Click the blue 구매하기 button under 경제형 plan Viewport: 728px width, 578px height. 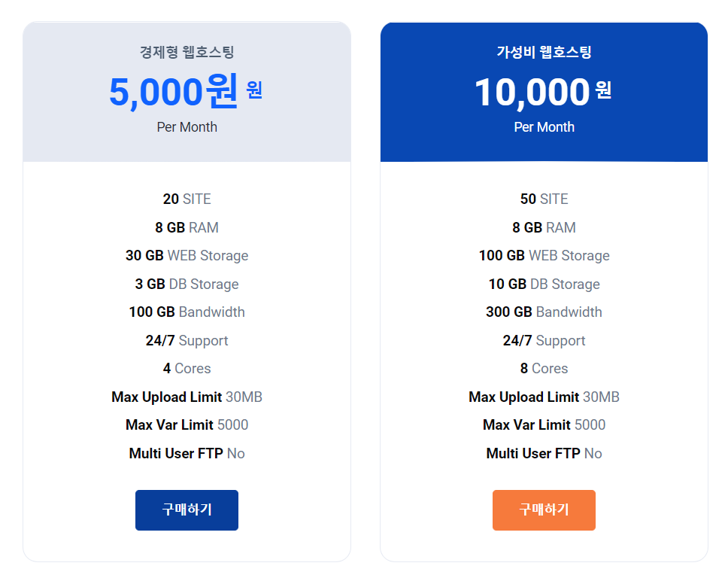tap(187, 510)
